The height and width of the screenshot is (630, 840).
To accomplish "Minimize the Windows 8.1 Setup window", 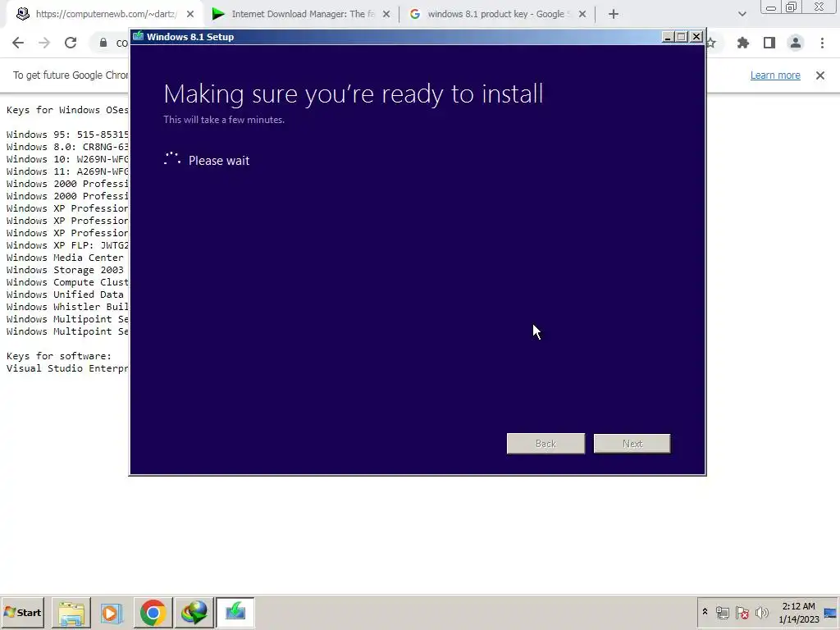I will pos(668,36).
